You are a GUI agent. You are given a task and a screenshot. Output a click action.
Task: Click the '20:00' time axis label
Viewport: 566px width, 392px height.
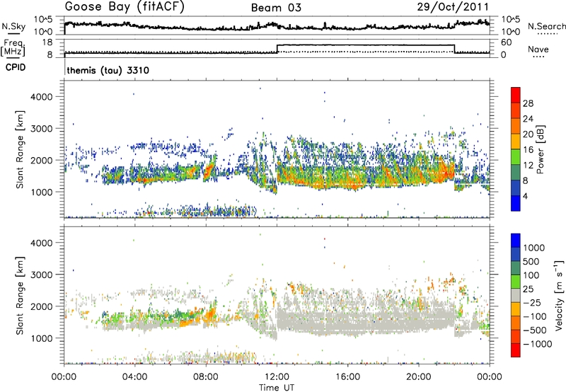coord(418,377)
